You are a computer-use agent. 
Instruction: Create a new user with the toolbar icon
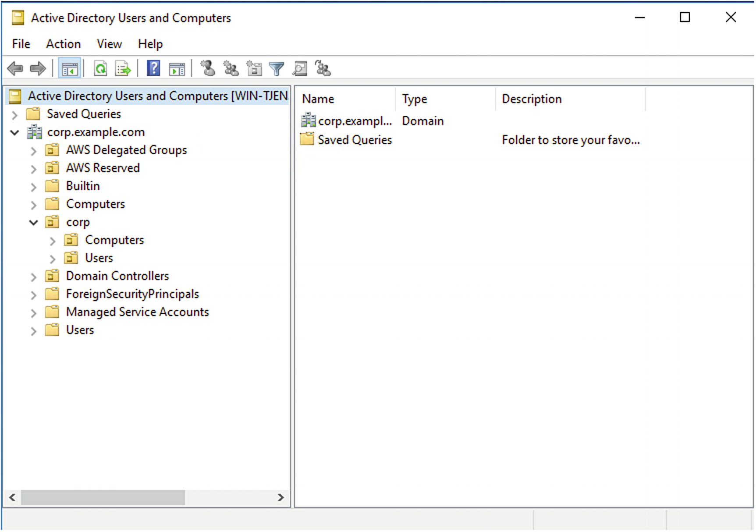pos(208,68)
